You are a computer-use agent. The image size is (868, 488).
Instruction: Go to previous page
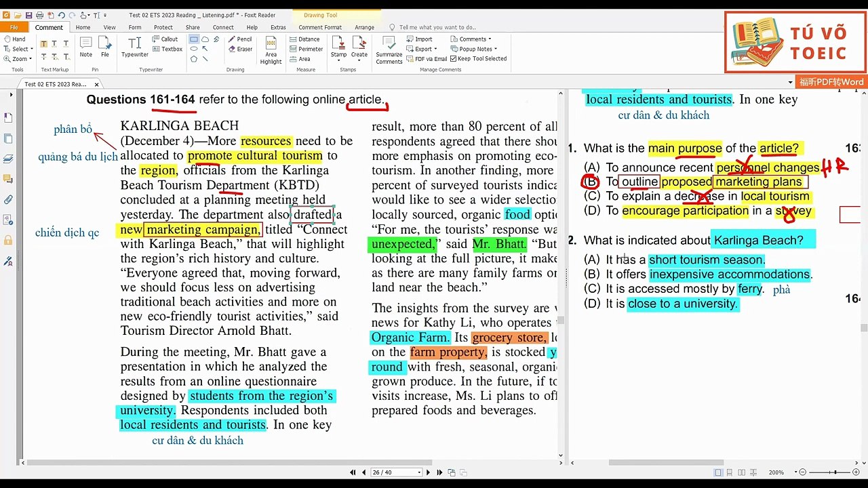[364, 472]
